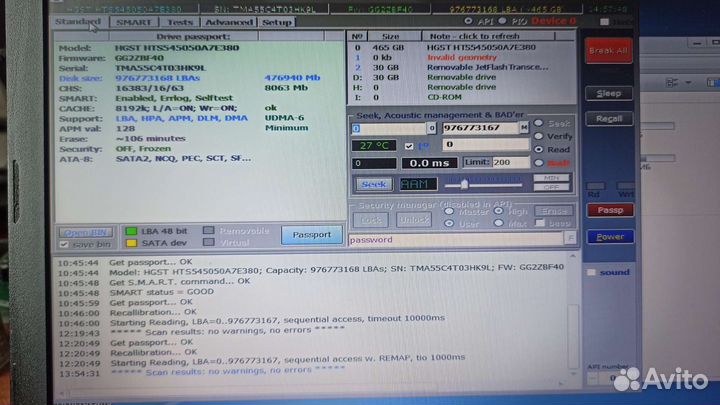Image resolution: width=720 pixels, height=405 pixels.
Task: Select the red BAD radio option
Action: pos(539,163)
